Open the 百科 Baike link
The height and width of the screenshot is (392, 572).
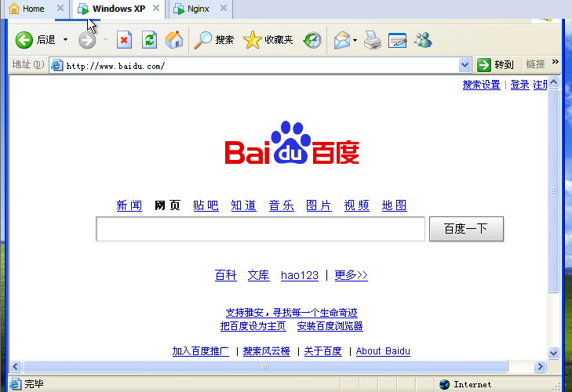pos(226,275)
